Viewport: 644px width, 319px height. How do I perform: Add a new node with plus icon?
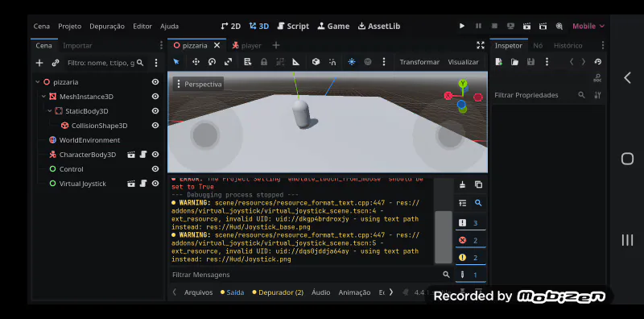(39, 63)
